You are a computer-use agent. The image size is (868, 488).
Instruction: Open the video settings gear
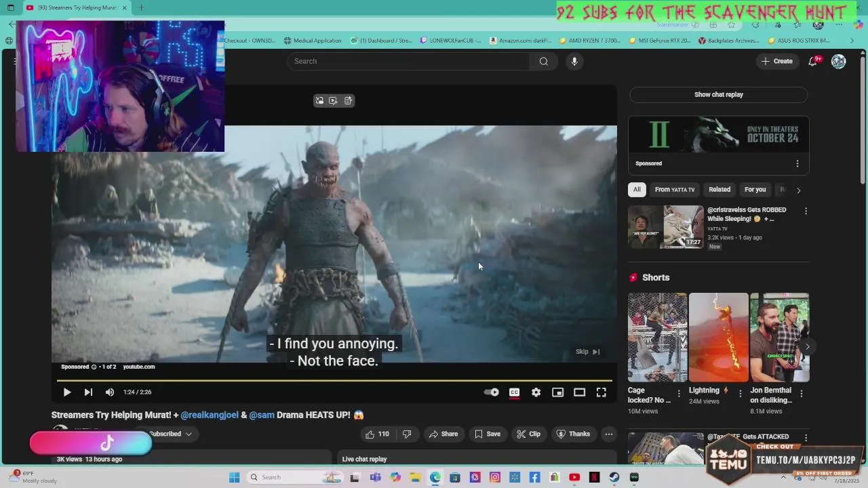point(536,392)
